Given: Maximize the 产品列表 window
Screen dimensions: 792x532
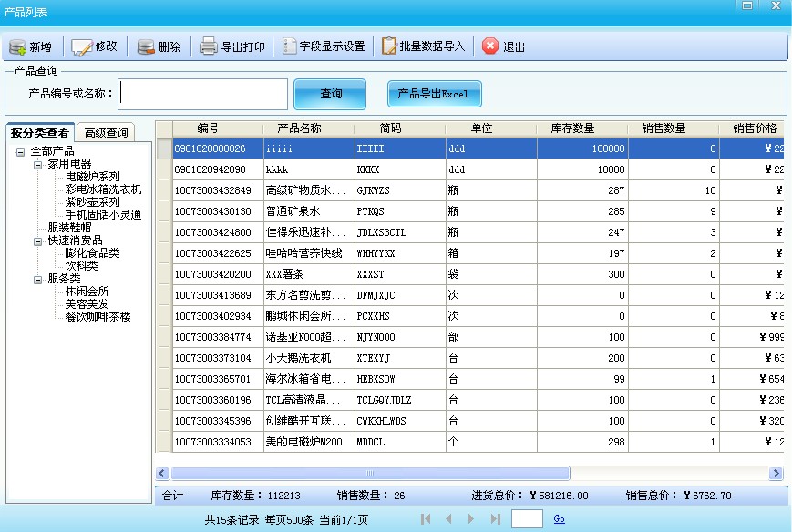Looking at the screenshot, I should point(747,5).
